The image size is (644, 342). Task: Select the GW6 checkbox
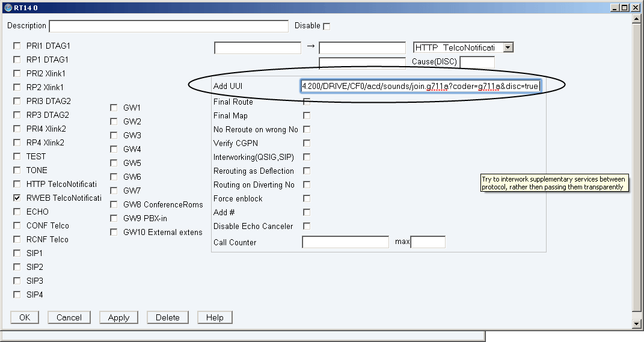pos(114,177)
